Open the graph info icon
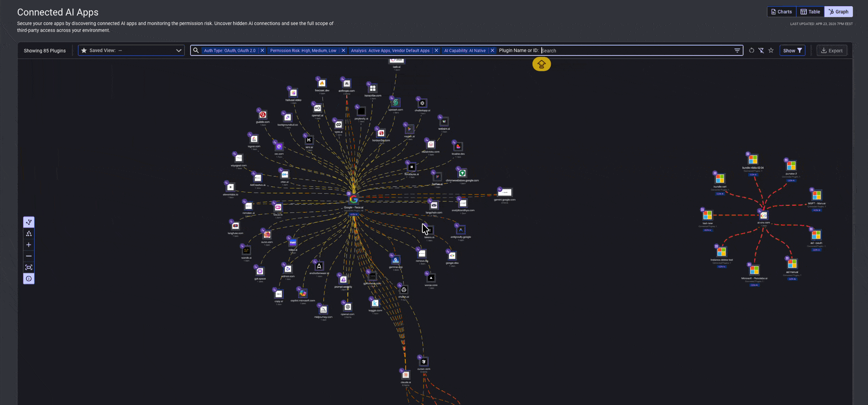The image size is (868, 405). [29, 279]
